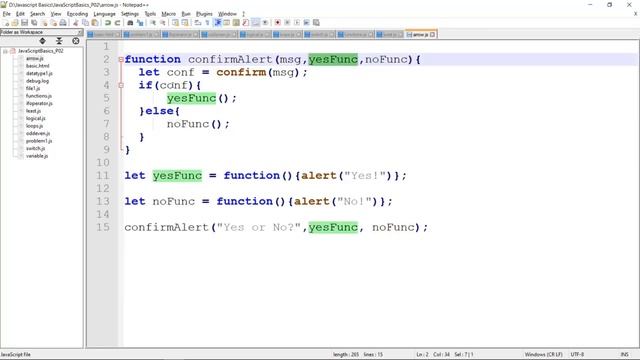Viewport: 640px width, 360px height.
Task: Toggle Show All Characters icon
Action: pyautogui.click(x=207, y=23)
